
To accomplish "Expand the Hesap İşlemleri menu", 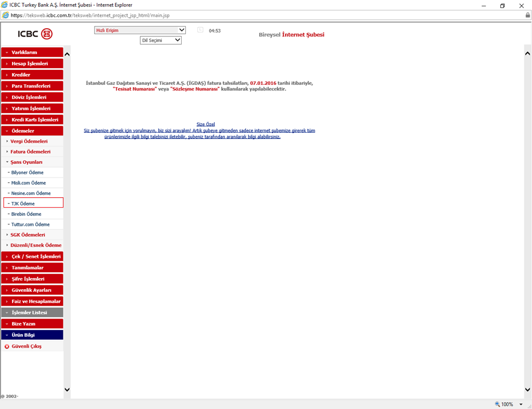I will pyautogui.click(x=32, y=63).
